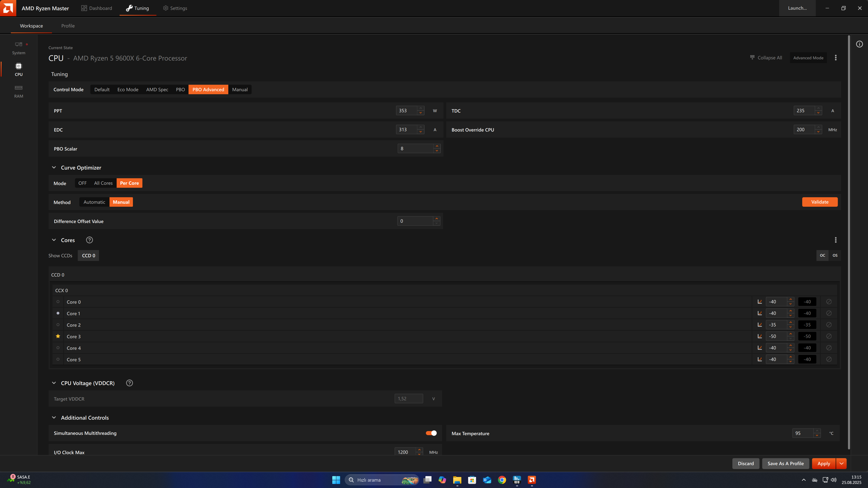This screenshot has width=868, height=488.
Task: Click Core 5 curve graph icon
Action: coord(760,359)
